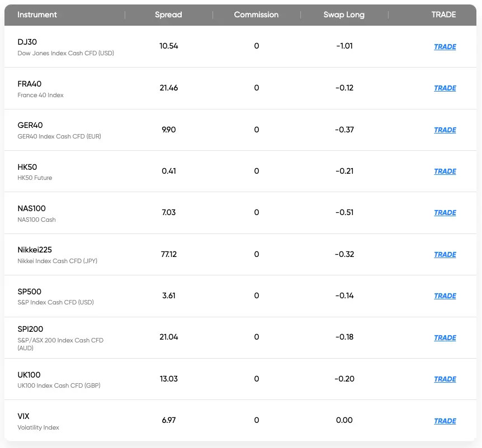
Task: Click the UK100 swap long value -0.20
Action: pos(344,379)
